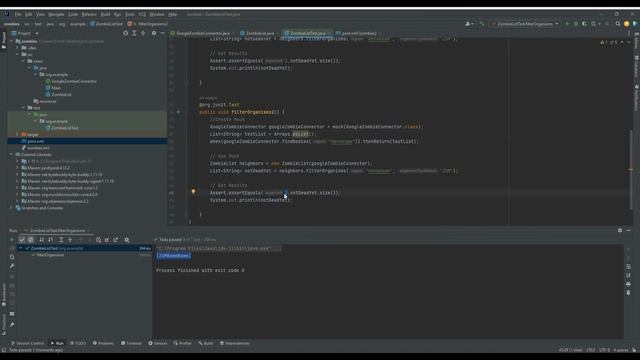640x360 pixels.
Task: Open Services tool window
Action: point(158,343)
